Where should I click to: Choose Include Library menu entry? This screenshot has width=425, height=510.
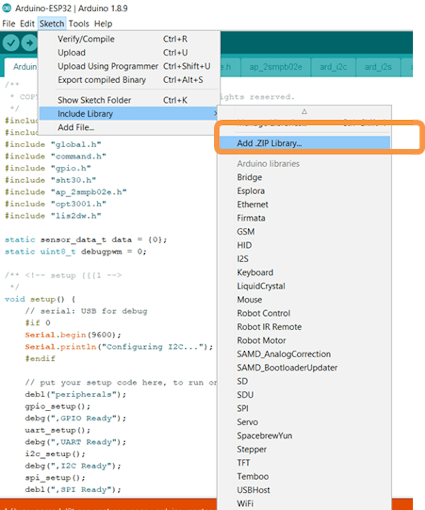click(129, 114)
